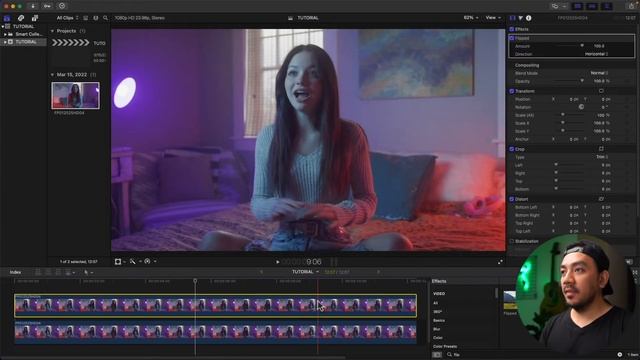Viewport: 640px width, 360px height.
Task: Click the timeline Index button
Action: coord(16,272)
